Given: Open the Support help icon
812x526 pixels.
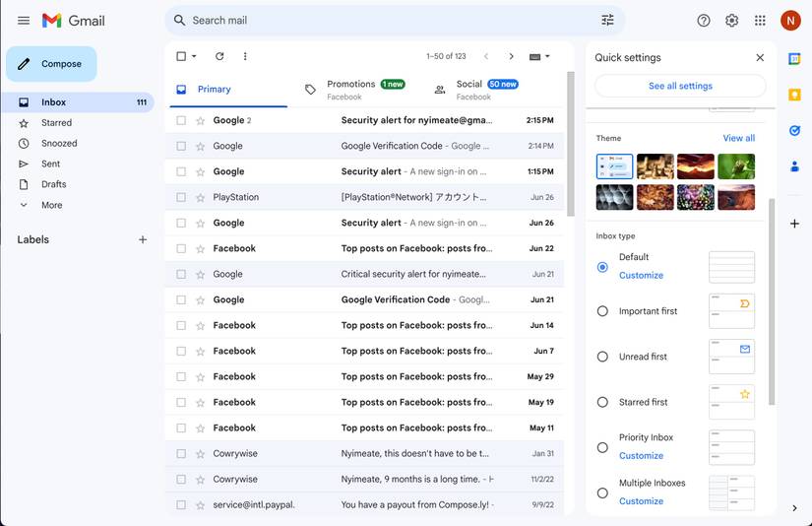Looking at the screenshot, I should tap(704, 21).
